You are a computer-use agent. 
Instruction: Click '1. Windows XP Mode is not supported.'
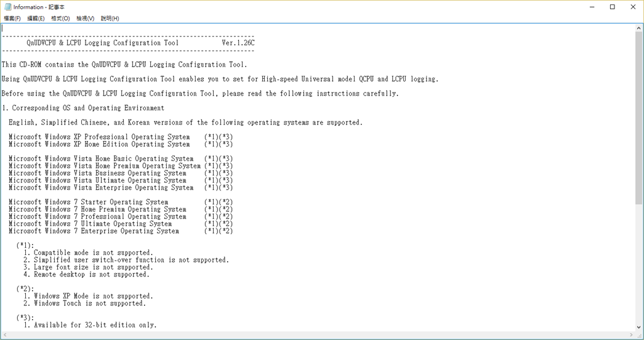(88, 296)
